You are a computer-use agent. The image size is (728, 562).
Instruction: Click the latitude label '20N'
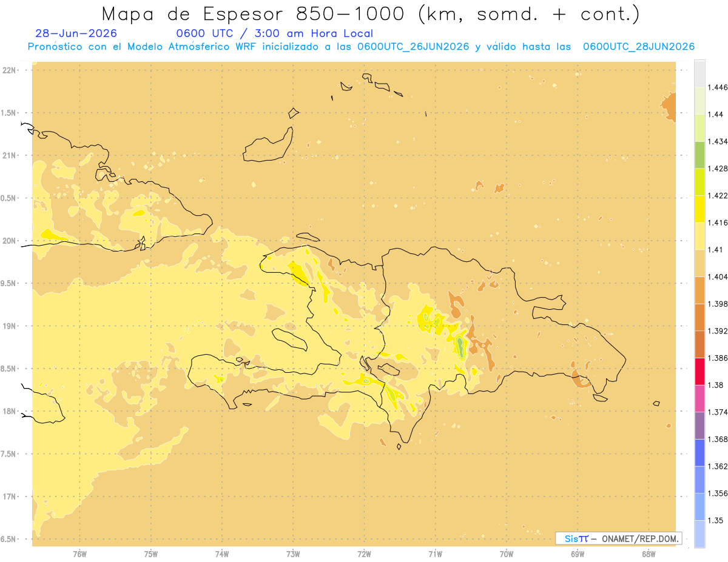[x=9, y=241]
